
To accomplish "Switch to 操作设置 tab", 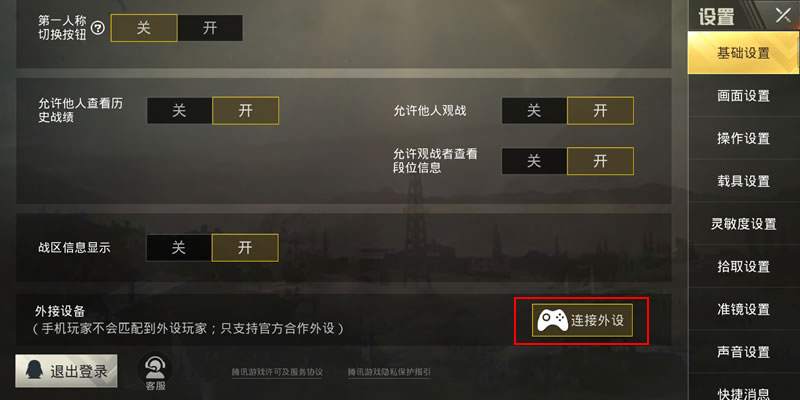I will point(743,138).
